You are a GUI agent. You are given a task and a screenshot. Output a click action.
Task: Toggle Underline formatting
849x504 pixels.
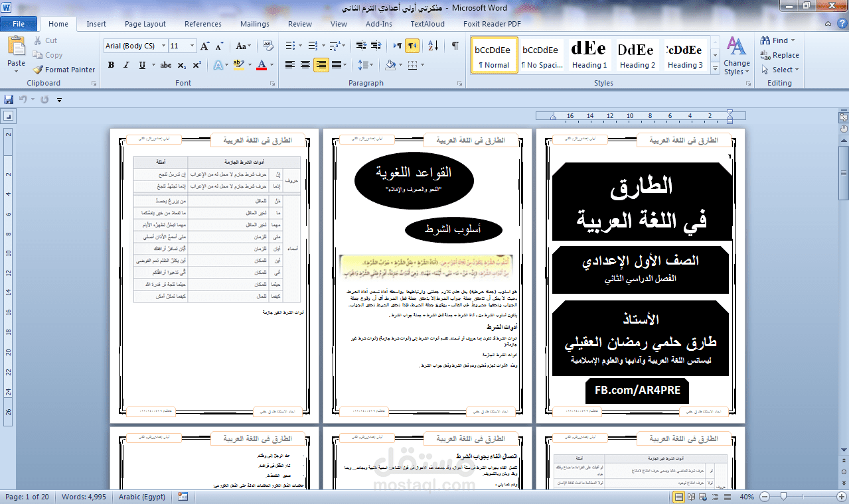pyautogui.click(x=142, y=65)
